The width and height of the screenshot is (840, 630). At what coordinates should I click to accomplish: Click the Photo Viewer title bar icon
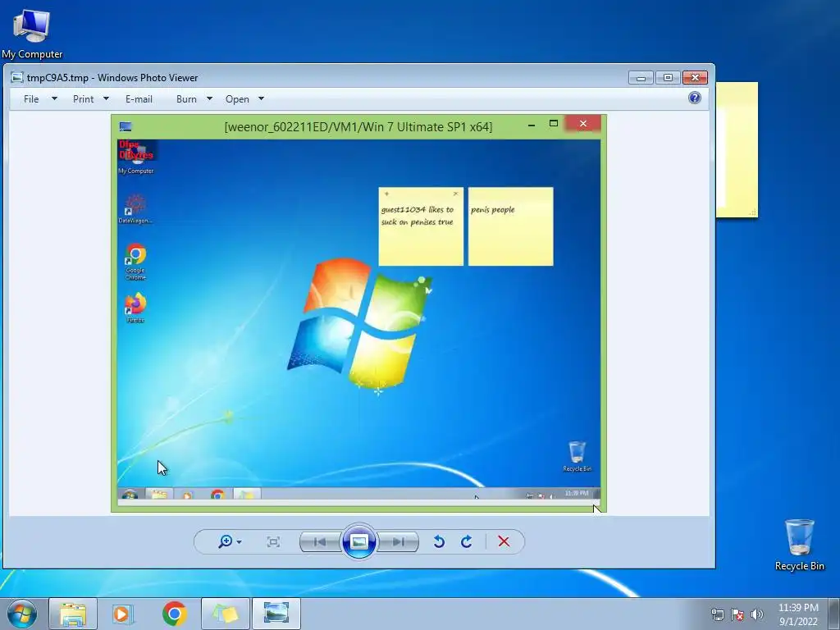pyautogui.click(x=17, y=78)
